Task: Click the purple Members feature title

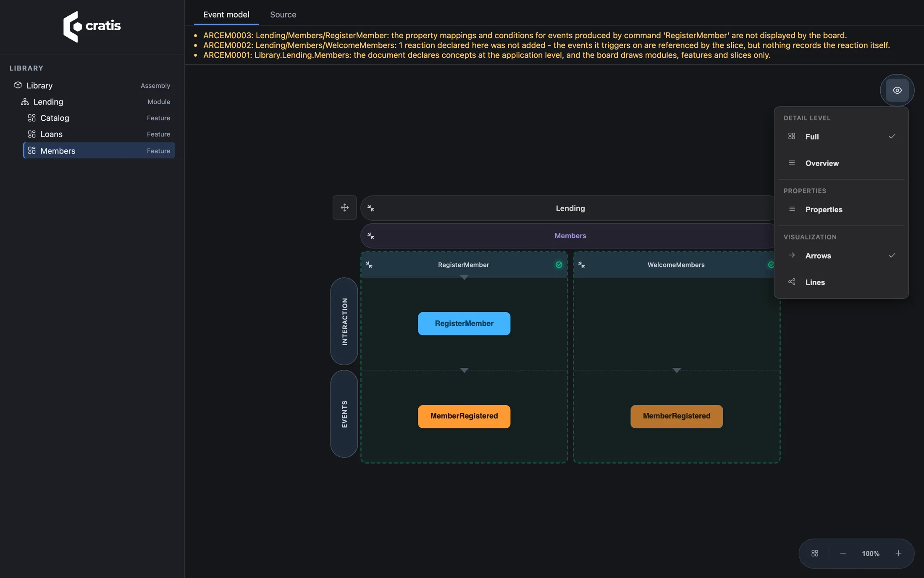Action: (570, 236)
